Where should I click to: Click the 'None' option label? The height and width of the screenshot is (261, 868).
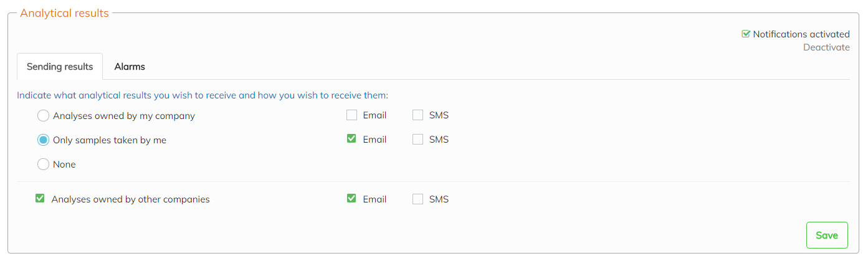pyautogui.click(x=65, y=165)
